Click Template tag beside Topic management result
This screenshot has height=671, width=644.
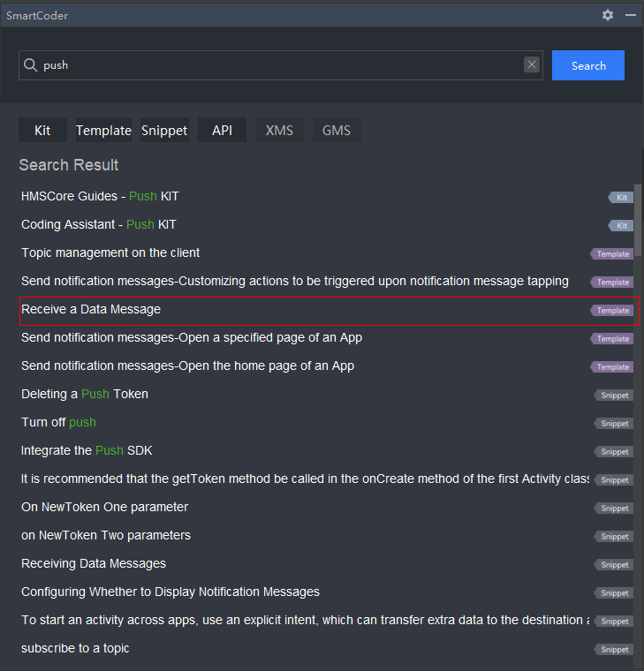[612, 254]
